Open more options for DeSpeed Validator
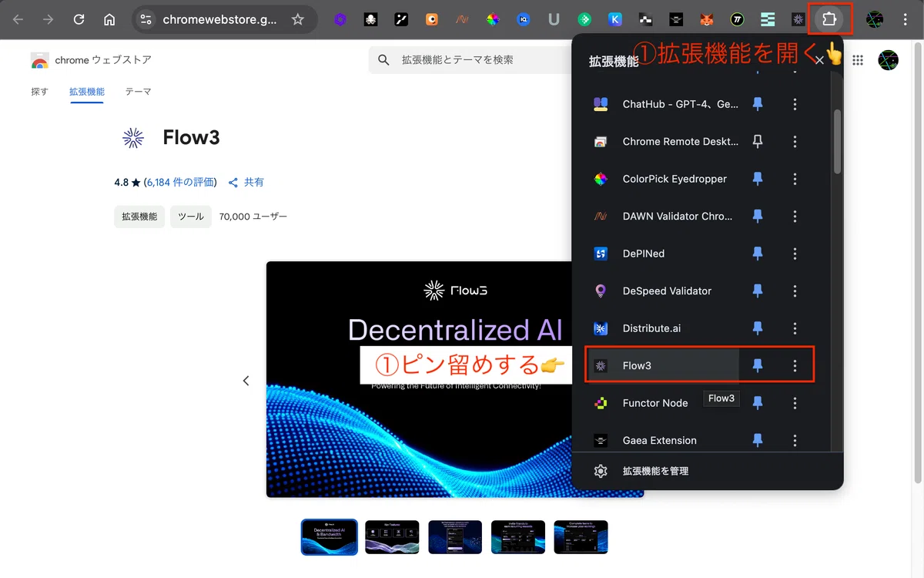924x578 pixels. [795, 291]
